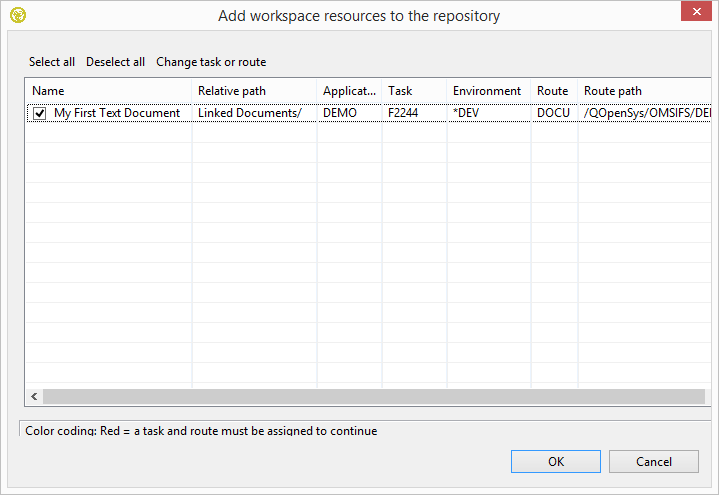Sort by Relative path column header
The height and width of the screenshot is (495, 719).
[254, 91]
